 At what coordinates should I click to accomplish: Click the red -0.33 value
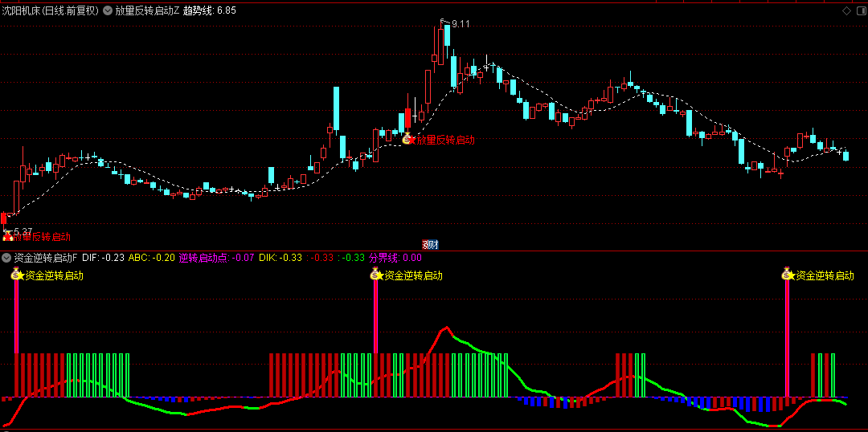pos(321,257)
